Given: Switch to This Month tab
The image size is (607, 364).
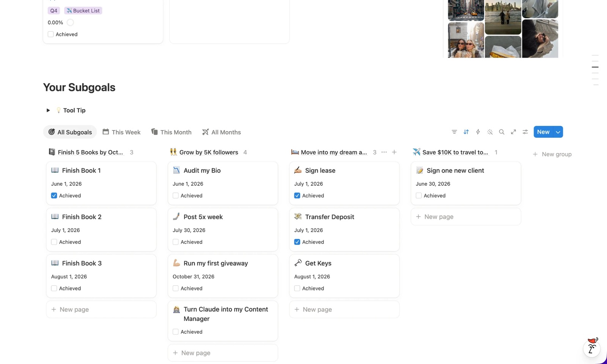Looking at the screenshot, I should pos(171,132).
